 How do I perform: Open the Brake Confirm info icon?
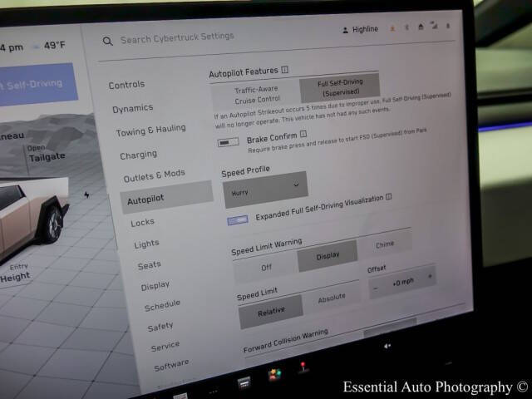coord(303,134)
